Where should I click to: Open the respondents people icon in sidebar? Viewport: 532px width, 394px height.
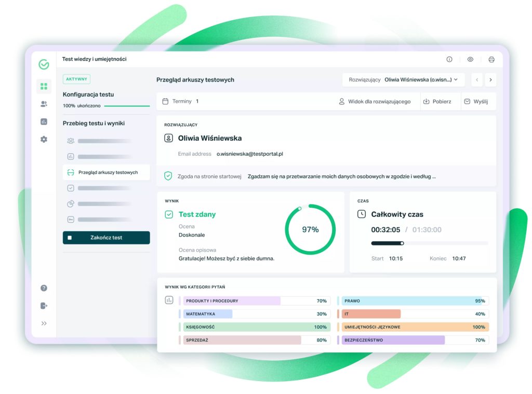[44, 104]
